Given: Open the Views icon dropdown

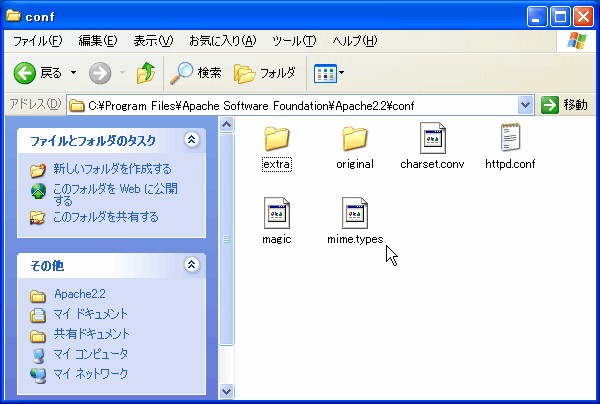Looking at the screenshot, I should [x=329, y=73].
